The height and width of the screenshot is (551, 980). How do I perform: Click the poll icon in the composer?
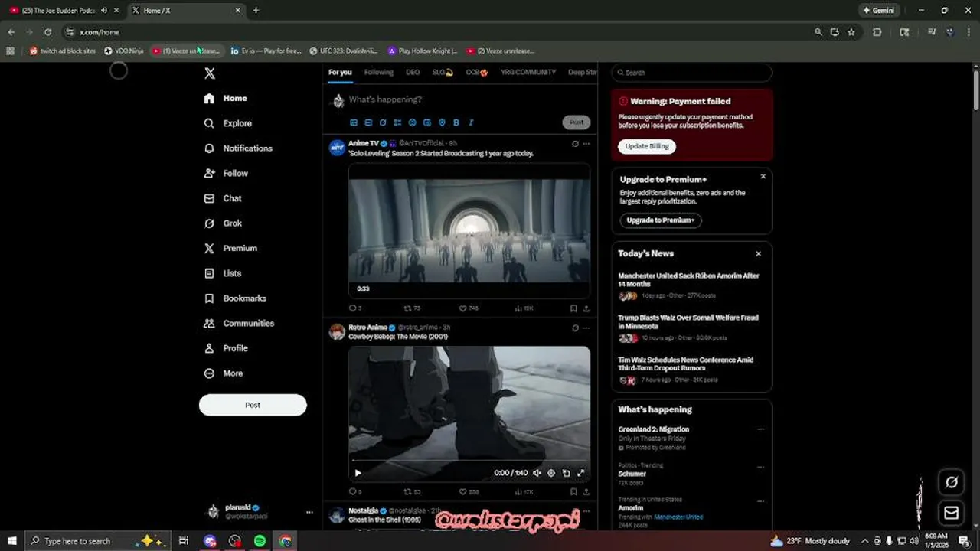(x=397, y=122)
